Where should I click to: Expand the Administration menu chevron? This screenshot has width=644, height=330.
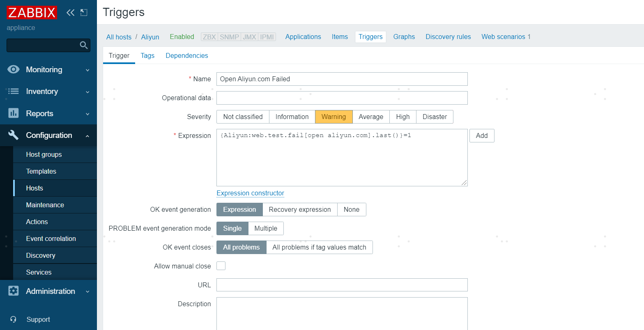(x=87, y=292)
